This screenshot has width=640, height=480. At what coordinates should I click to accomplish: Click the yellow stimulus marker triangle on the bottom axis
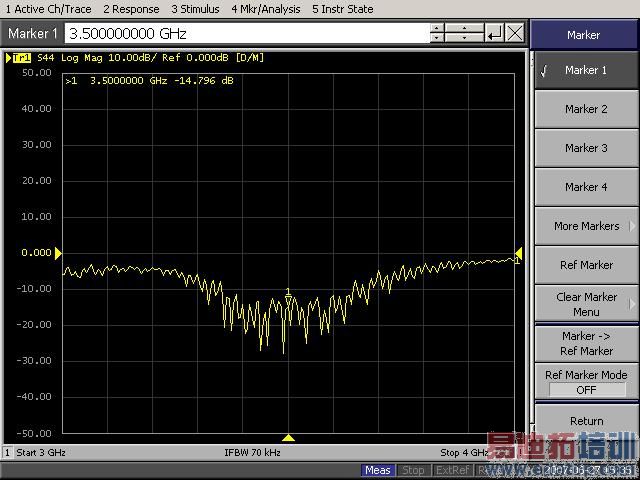click(288, 438)
